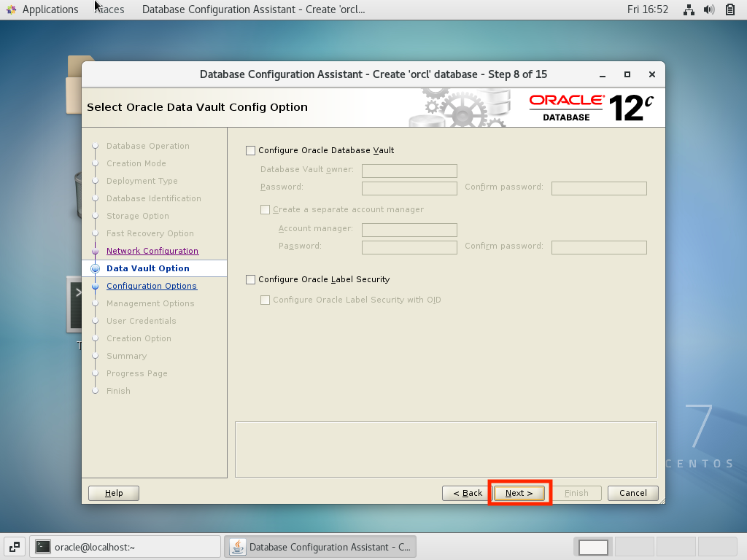Click the Creation Option step
747x560 pixels.
(139, 338)
